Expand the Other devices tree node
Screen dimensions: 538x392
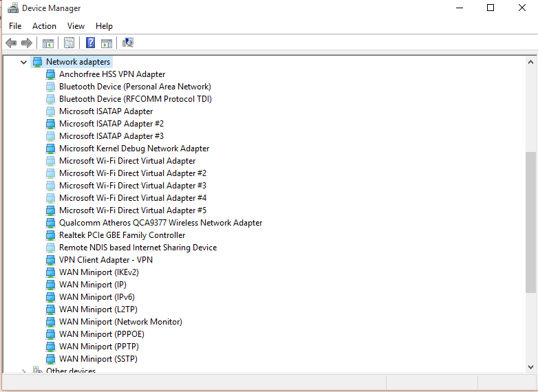tap(23, 371)
